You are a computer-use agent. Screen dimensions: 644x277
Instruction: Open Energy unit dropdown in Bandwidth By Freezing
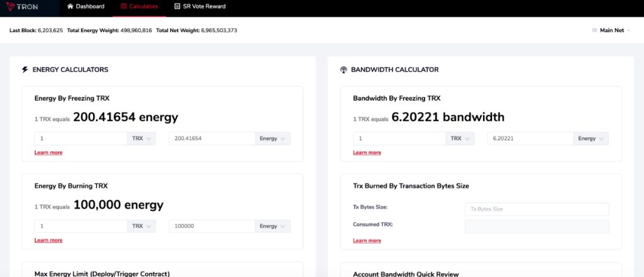(591, 139)
